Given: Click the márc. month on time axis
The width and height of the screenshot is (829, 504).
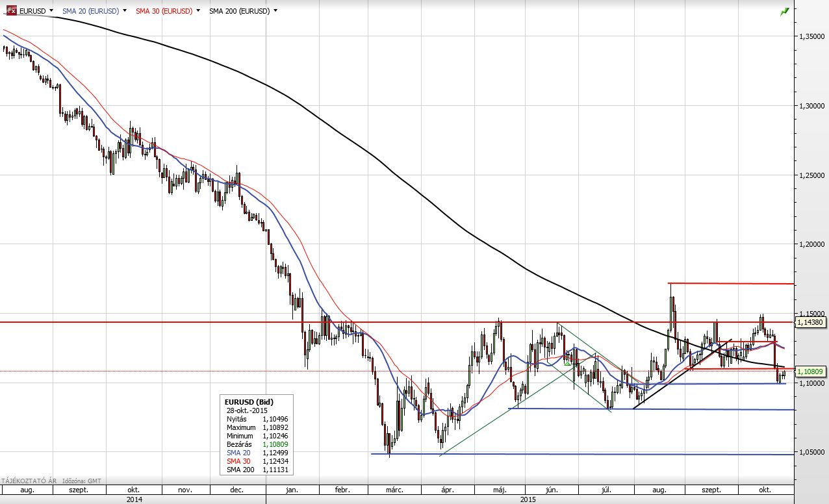Looking at the screenshot, I should click(394, 490).
